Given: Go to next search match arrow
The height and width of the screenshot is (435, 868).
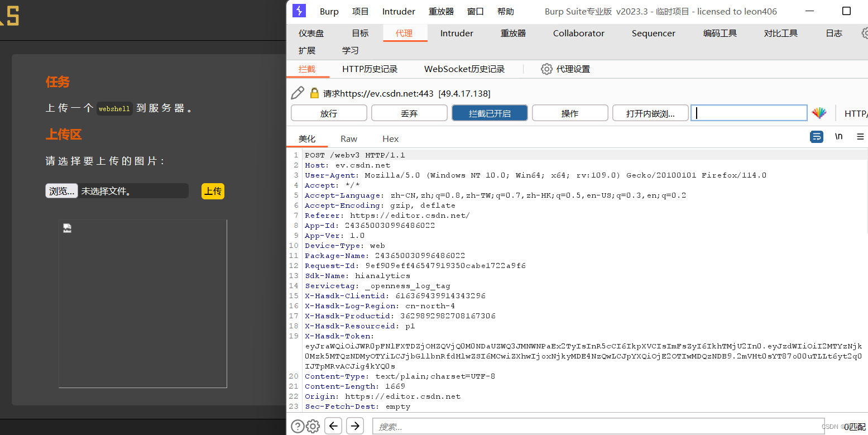Looking at the screenshot, I should tap(355, 426).
